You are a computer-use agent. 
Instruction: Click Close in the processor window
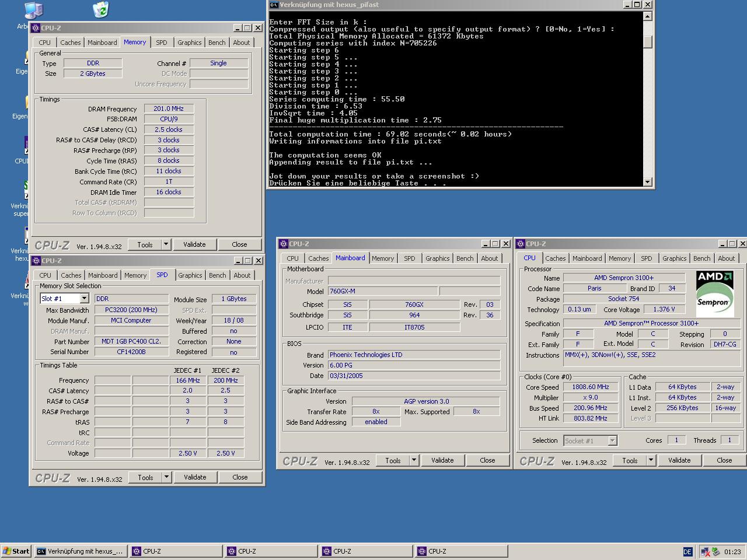coord(724,460)
